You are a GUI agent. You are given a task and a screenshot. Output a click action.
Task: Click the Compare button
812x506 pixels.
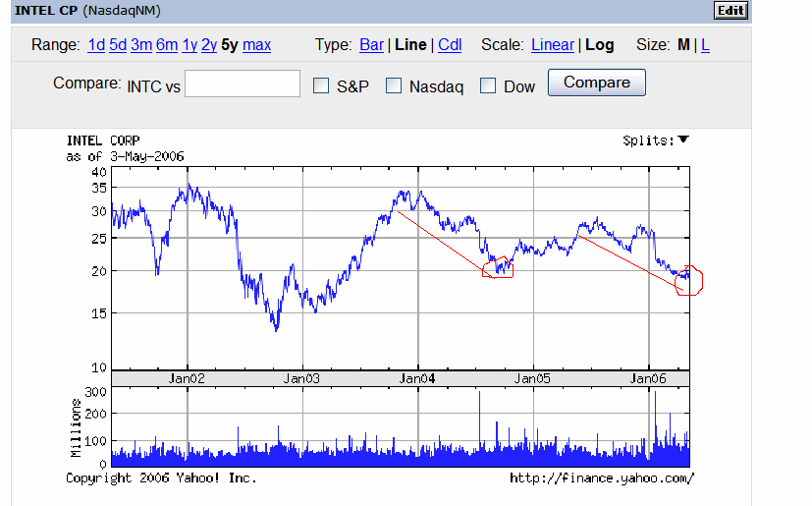(597, 83)
